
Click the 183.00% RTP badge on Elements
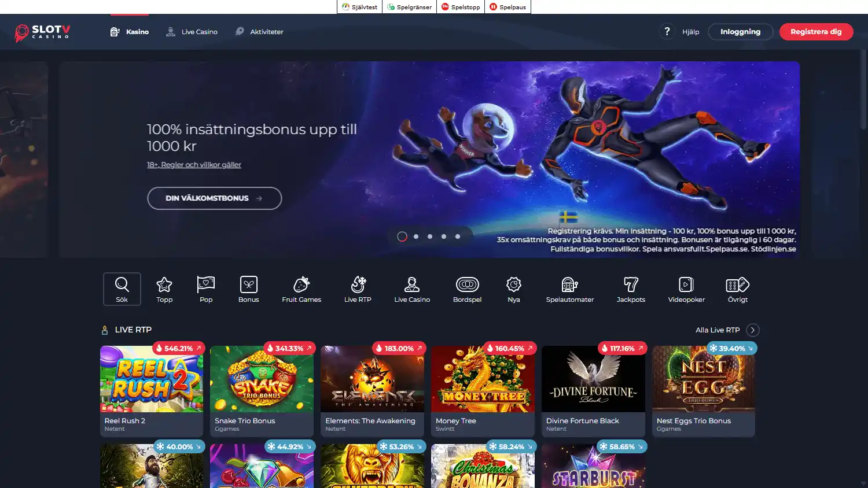[399, 348]
